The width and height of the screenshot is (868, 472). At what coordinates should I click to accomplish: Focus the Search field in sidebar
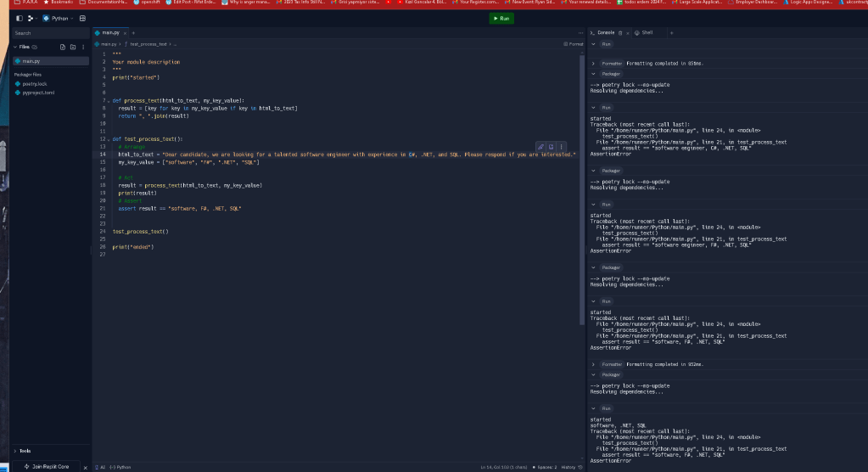pos(50,33)
